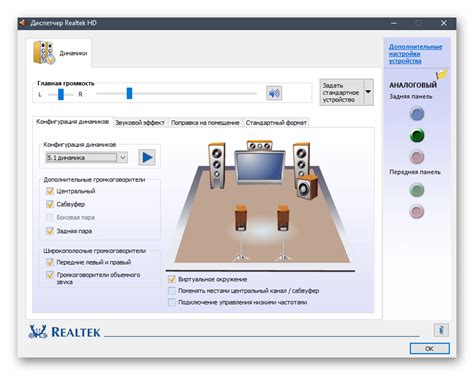Click the green front panel jack
The image size is (474, 375).
pyautogui.click(x=417, y=190)
